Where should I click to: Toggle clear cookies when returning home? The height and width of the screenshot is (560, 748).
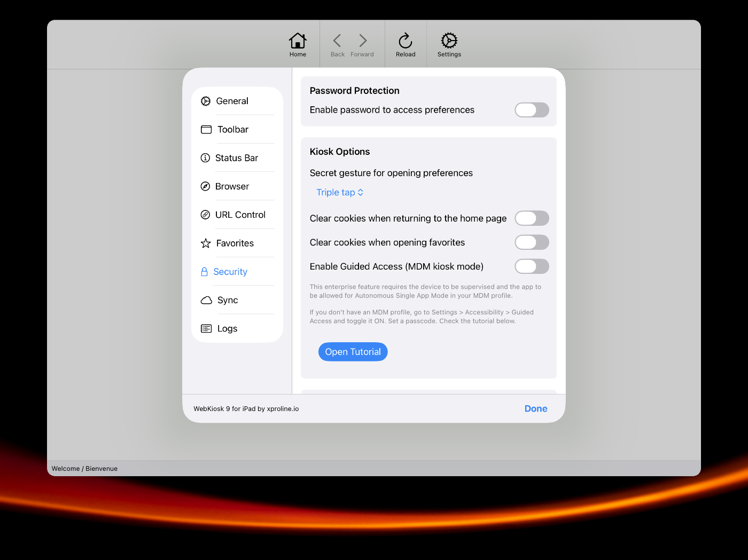tap(531, 218)
